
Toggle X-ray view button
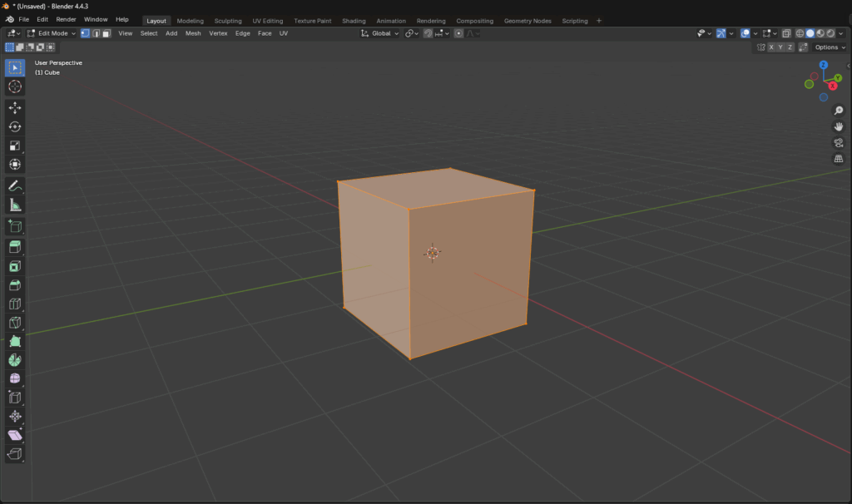click(x=786, y=33)
